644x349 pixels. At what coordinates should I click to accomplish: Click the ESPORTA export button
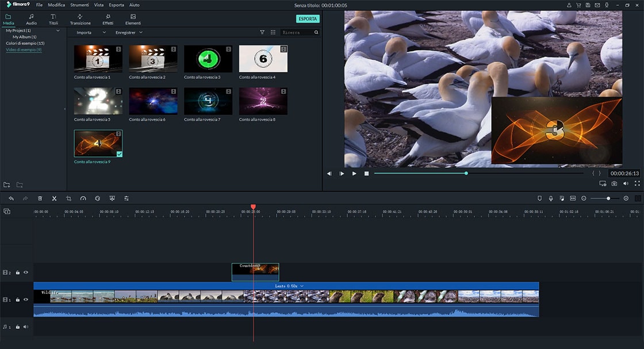[308, 19]
